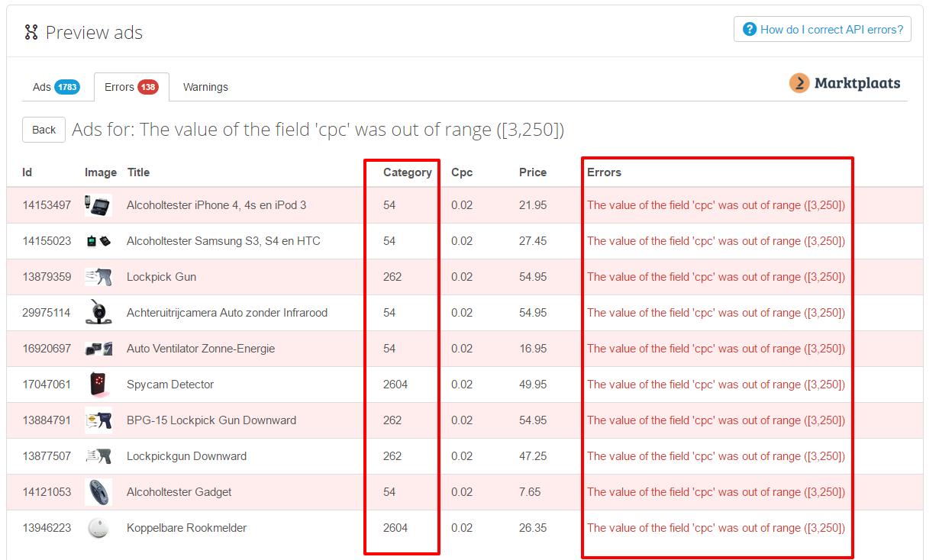
Task: Select ad id 14155023
Action: click(47, 241)
